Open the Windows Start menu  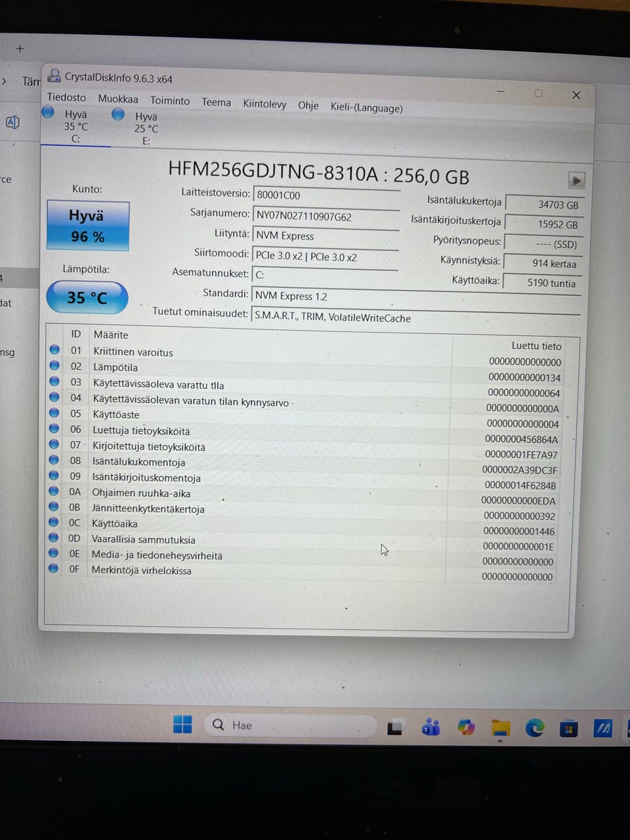point(182,724)
